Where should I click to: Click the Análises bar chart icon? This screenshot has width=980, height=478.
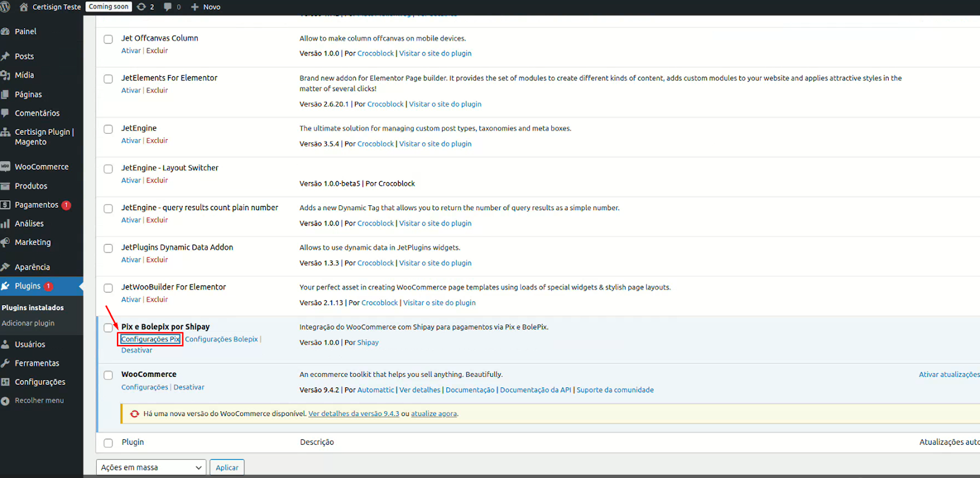[x=5, y=224]
